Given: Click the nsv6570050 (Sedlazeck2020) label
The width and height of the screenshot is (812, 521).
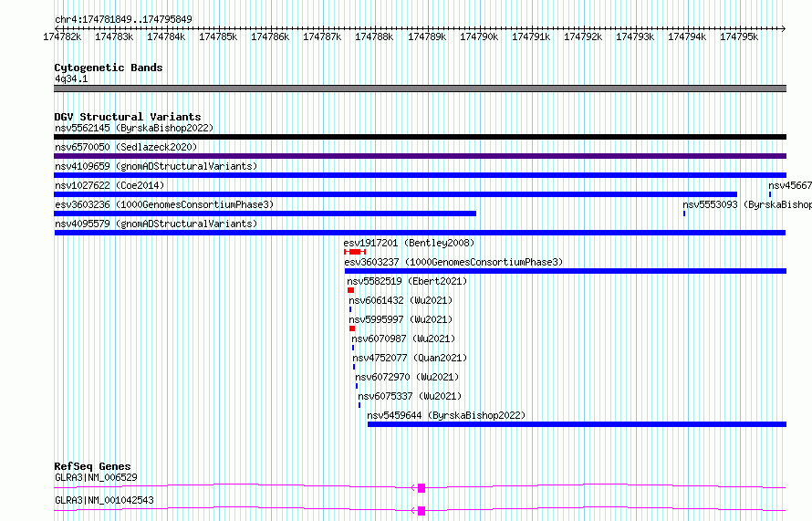Looking at the screenshot, I should pyautogui.click(x=126, y=147).
